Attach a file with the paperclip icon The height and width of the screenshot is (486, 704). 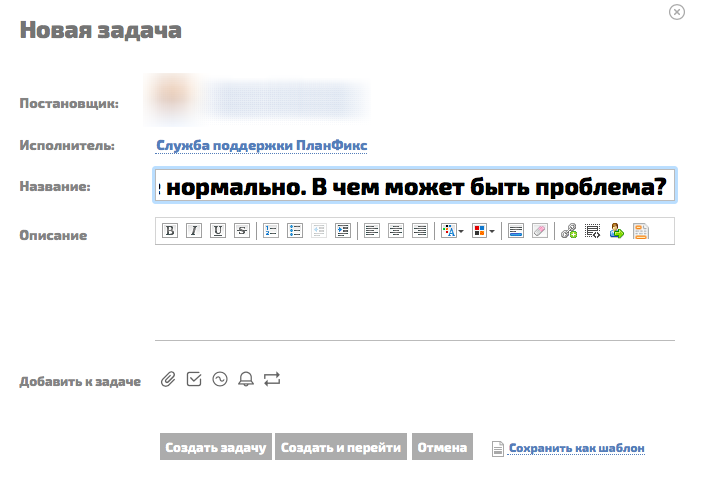[x=168, y=380]
